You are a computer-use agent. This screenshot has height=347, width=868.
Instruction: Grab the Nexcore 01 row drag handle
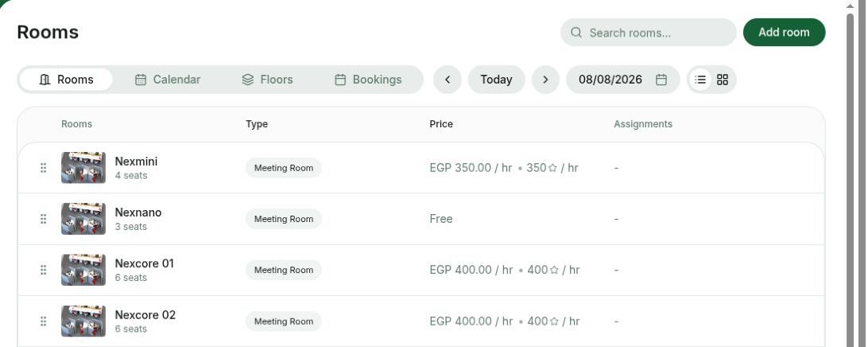pos(43,270)
